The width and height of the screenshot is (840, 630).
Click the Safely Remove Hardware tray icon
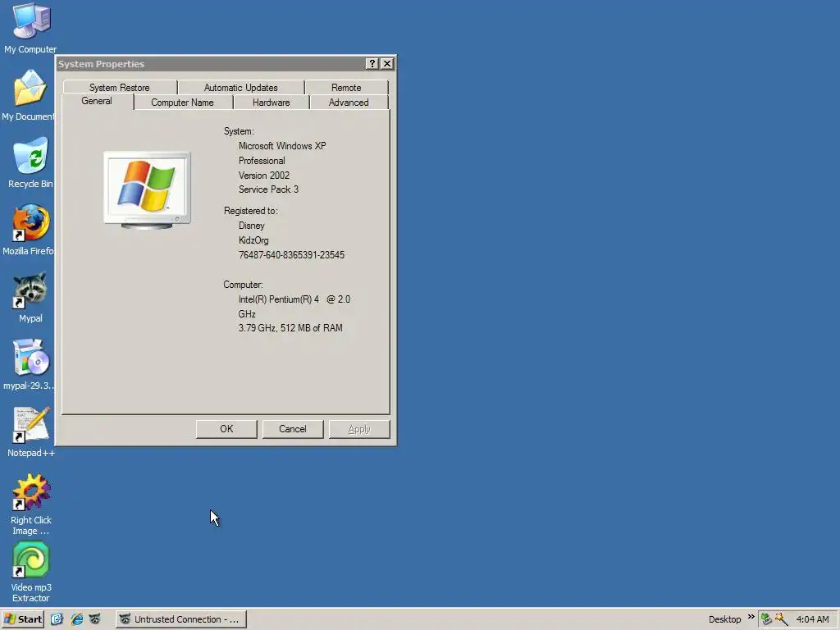point(766,619)
